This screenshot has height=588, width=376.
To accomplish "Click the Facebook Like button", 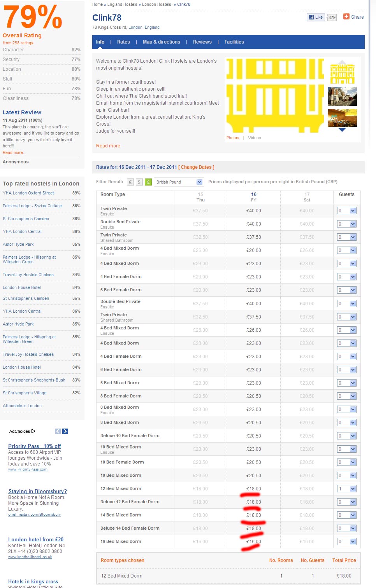I will pyautogui.click(x=316, y=17).
